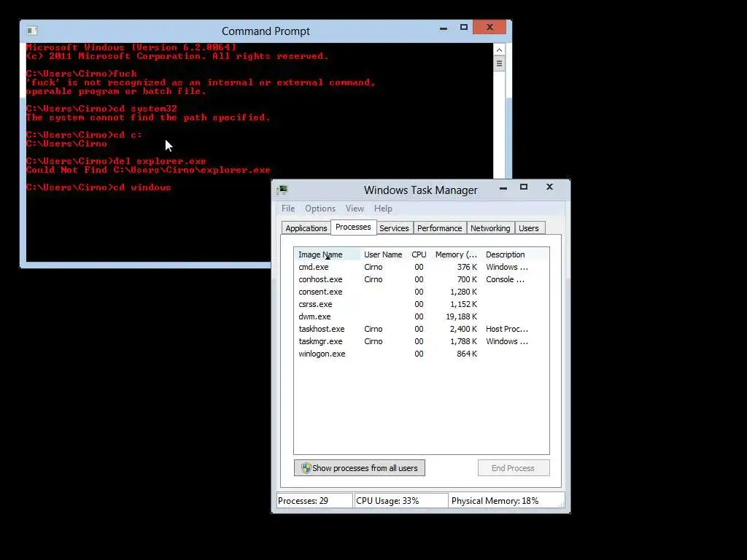This screenshot has height=560, width=747.
Task: Click the Processes: 29 status entry
Action: 314,501
